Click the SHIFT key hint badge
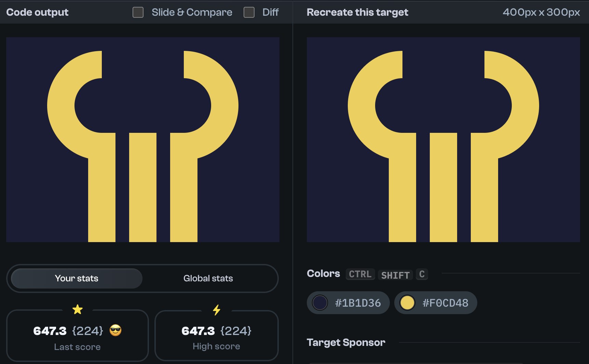The width and height of the screenshot is (589, 364). tap(395, 275)
